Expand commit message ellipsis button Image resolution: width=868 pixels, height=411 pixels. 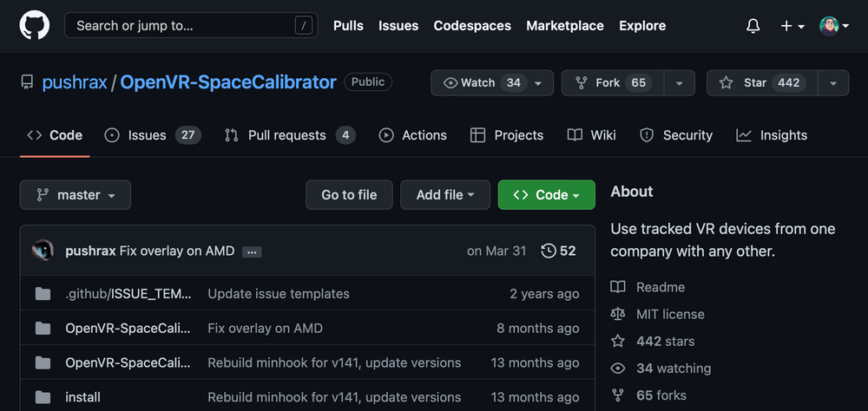pos(252,251)
